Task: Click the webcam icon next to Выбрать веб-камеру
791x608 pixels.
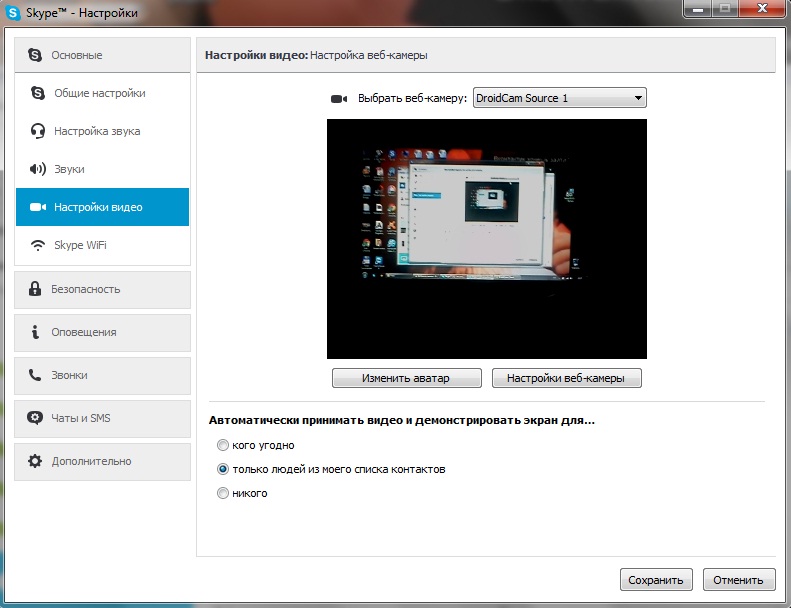Action: pos(339,99)
